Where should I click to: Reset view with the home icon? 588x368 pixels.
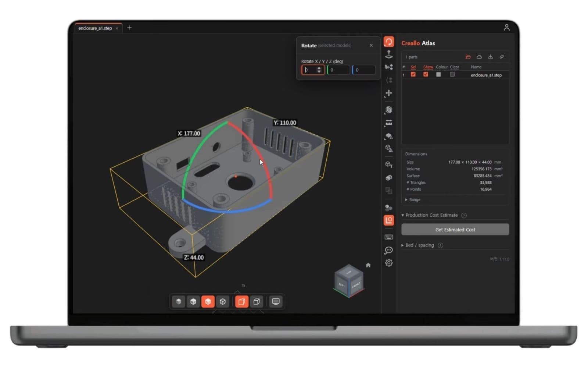pos(368,265)
